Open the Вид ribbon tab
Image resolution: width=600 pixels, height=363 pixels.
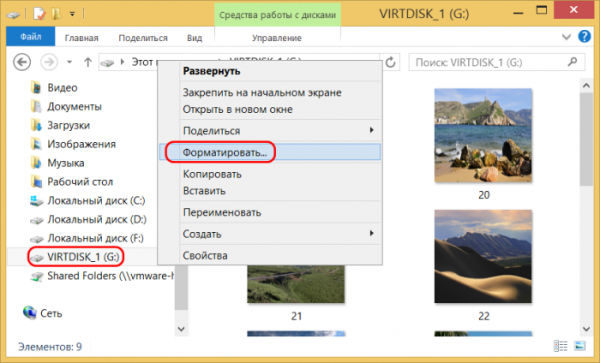[194, 38]
